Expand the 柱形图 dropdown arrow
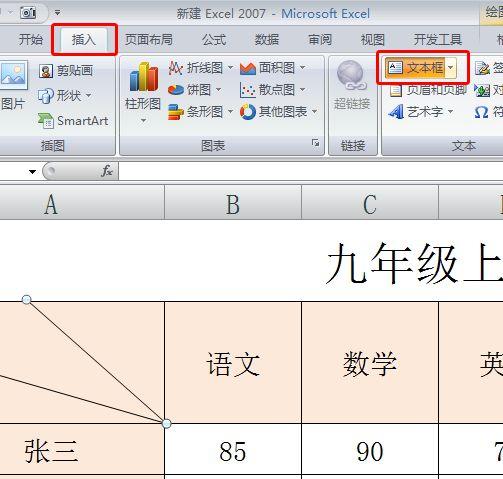The height and width of the screenshot is (479, 503). click(143, 120)
